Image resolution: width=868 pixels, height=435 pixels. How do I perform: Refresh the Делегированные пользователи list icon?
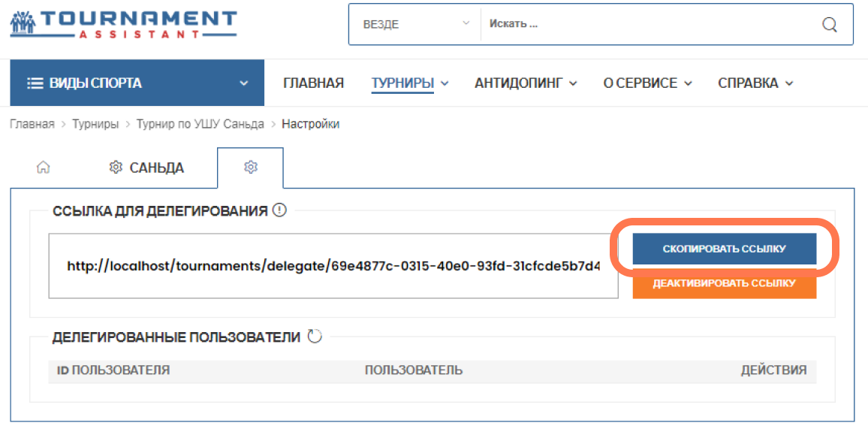coord(315,337)
